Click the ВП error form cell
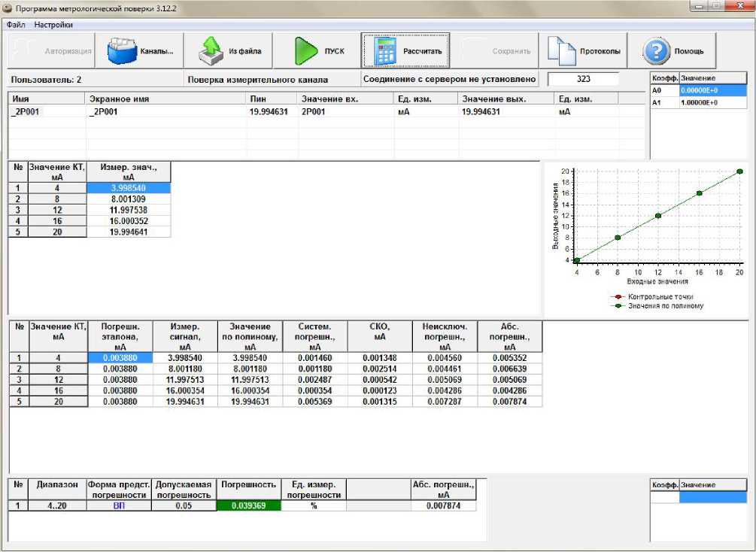Screen dimensions: 756x552 tap(119, 506)
